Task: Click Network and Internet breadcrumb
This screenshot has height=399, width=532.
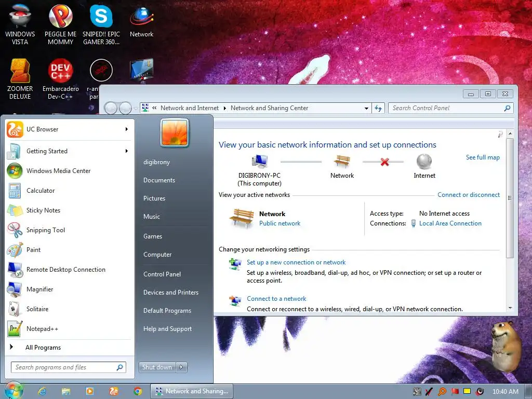Action: [x=189, y=108]
